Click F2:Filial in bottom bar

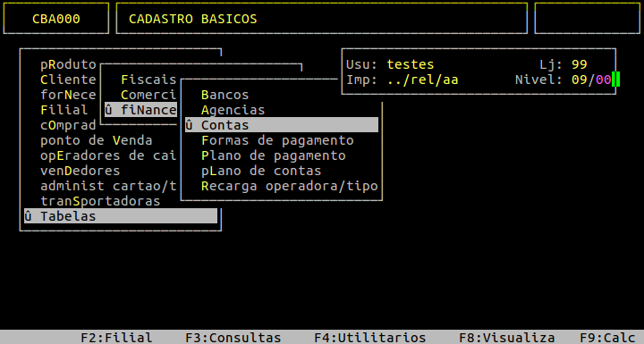pyautogui.click(x=116, y=338)
